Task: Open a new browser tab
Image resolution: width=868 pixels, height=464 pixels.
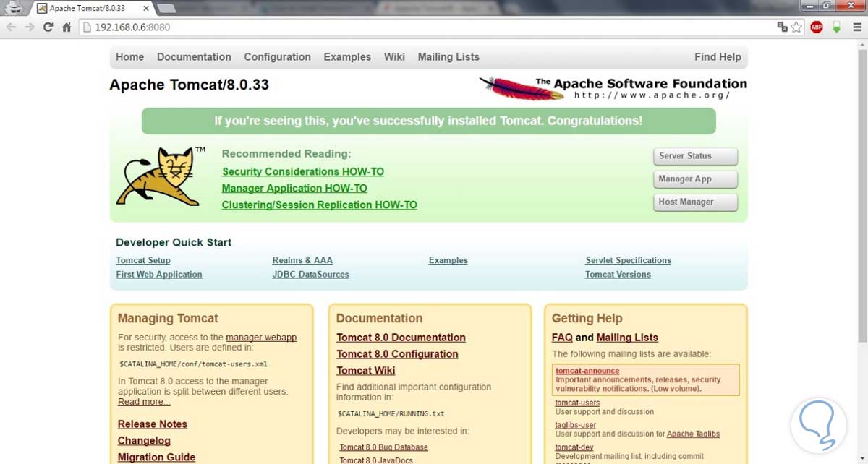Action: coord(166,9)
